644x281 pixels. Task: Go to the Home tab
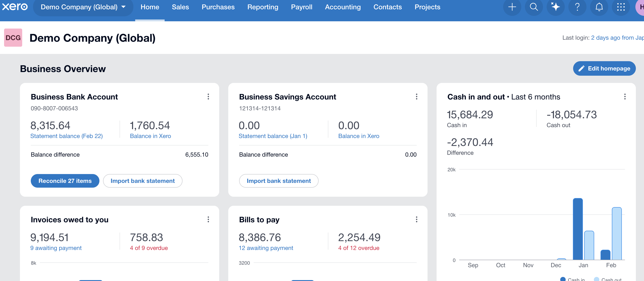(150, 7)
